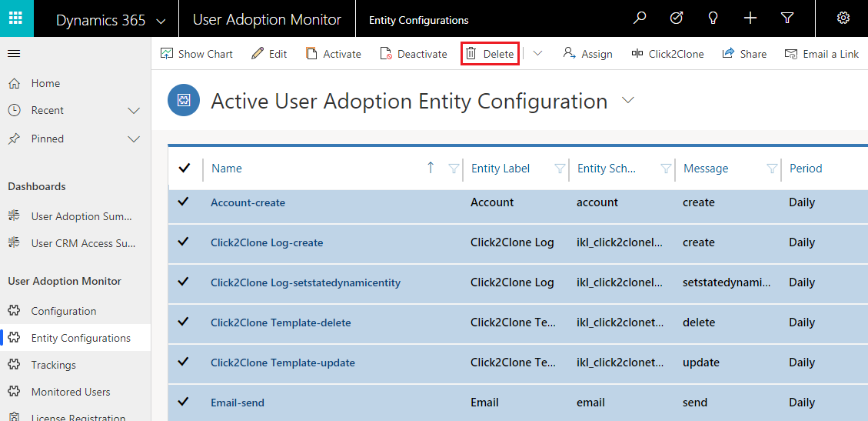Open Trackings in the sidebar
The width and height of the screenshot is (868, 421).
tap(75, 365)
